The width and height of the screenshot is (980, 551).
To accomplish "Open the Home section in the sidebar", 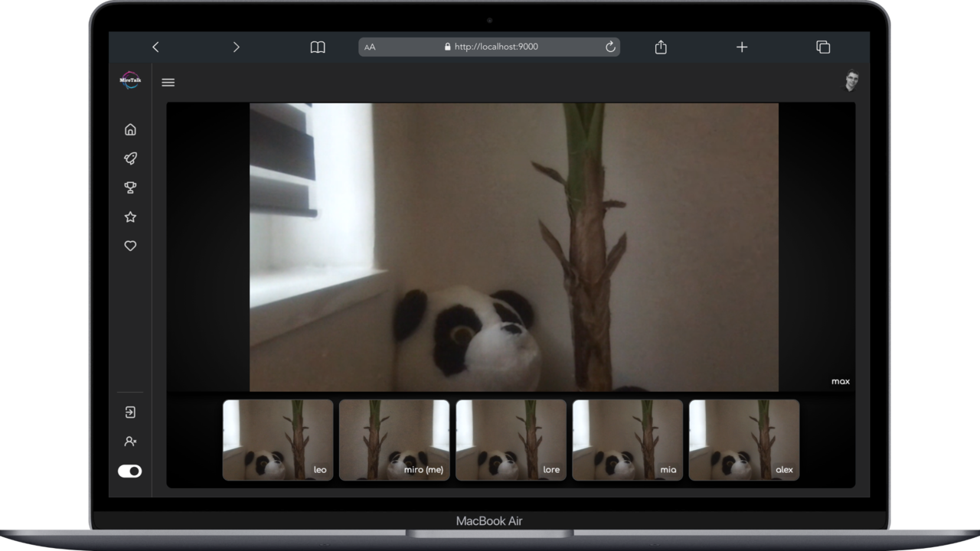I will coord(130,129).
